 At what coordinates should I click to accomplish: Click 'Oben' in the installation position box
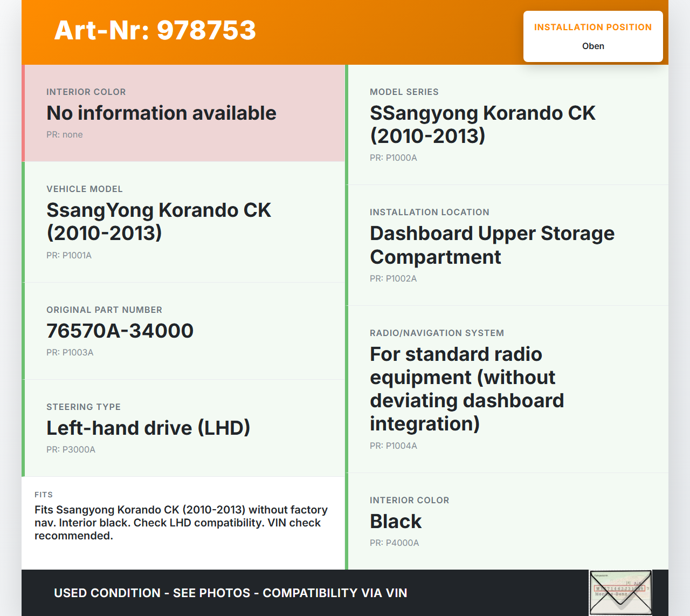point(593,46)
